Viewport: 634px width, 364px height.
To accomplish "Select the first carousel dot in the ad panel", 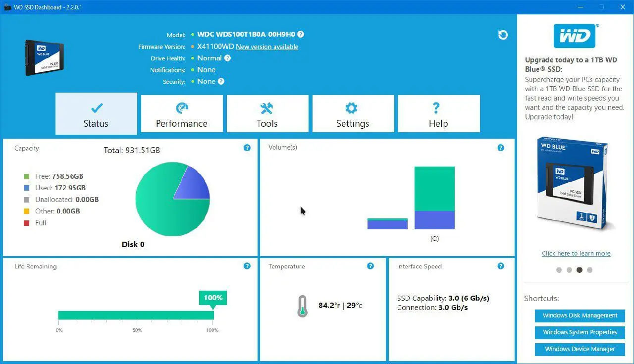I will pyautogui.click(x=559, y=270).
